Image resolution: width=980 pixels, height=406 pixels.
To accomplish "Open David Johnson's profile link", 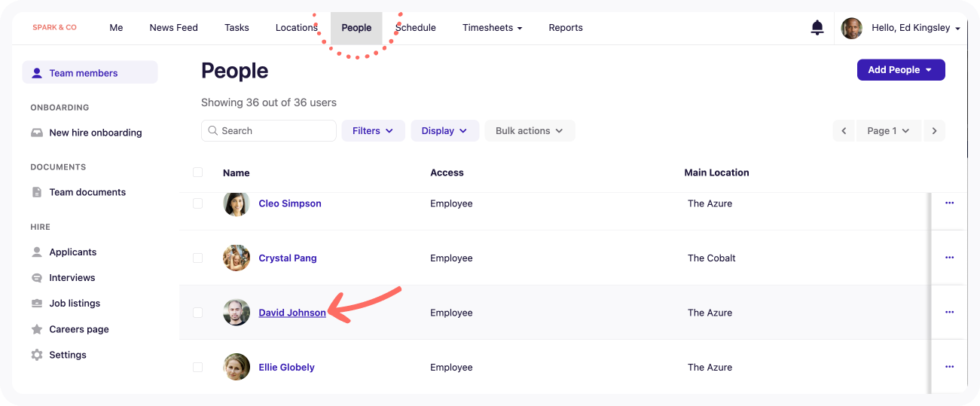I will point(292,313).
